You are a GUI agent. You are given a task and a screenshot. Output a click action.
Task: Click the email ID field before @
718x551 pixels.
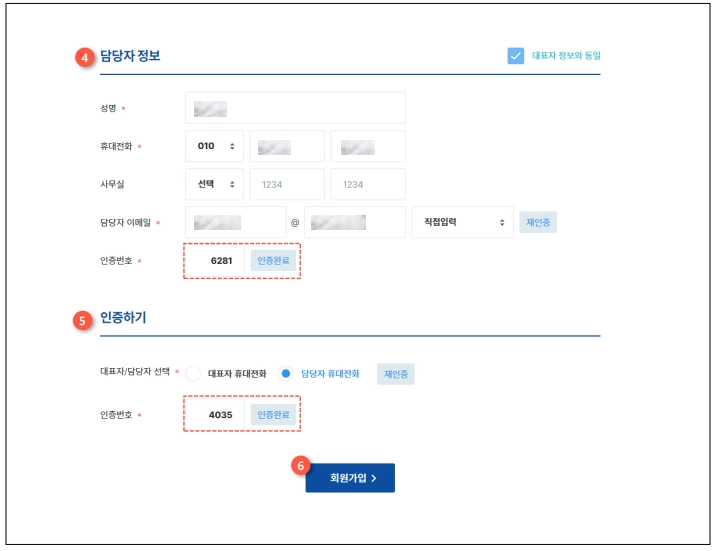tap(236, 222)
